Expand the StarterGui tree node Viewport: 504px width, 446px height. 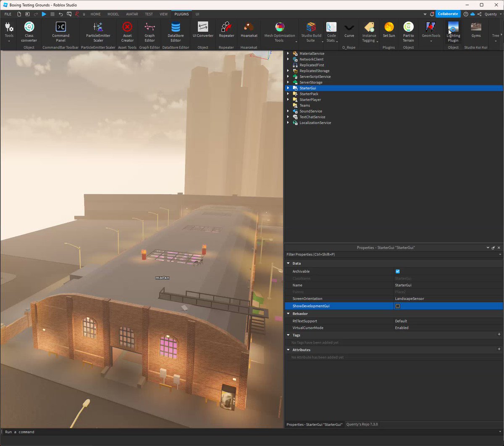[x=288, y=88]
